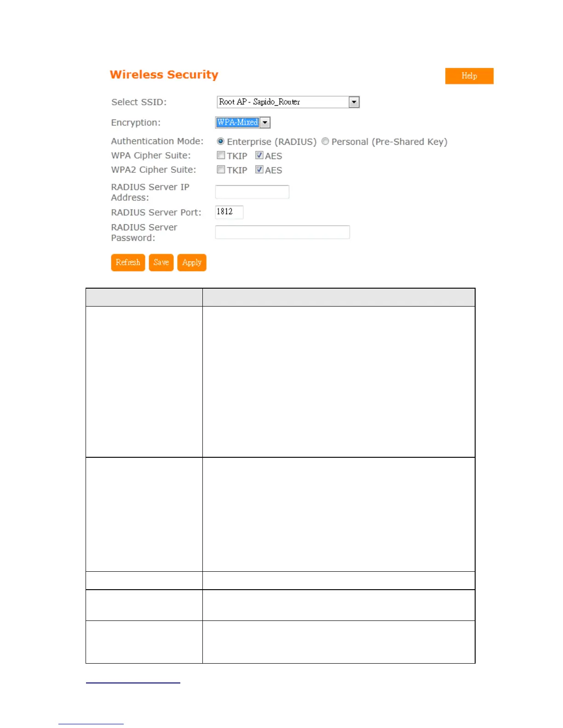Click the Wireless Security heading
This screenshot has height=728, width=563.
tap(164, 74)
